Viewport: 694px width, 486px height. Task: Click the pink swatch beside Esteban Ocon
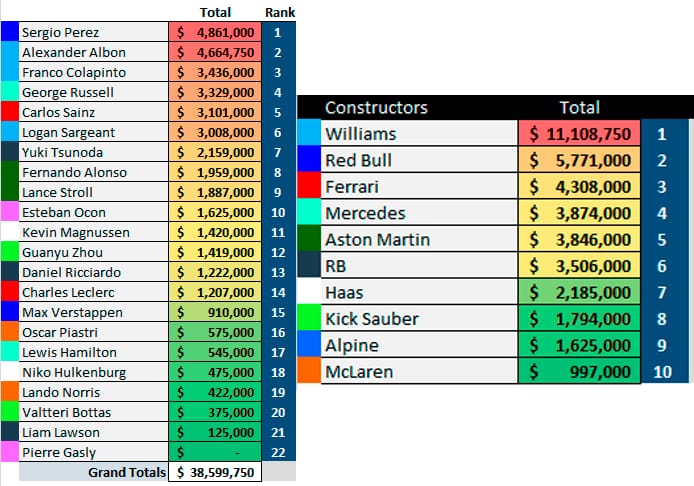(9, 212)
